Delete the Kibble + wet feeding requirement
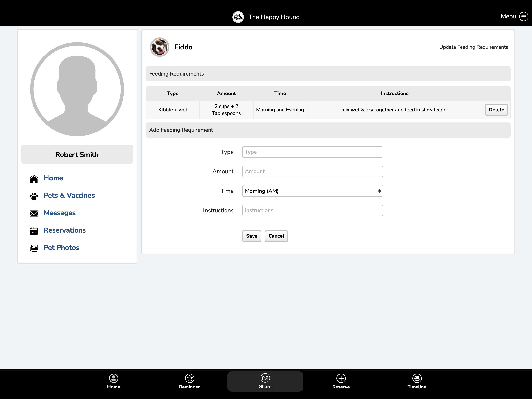The width and height of the screenshot is (532, 399). (x=496, y=110)
